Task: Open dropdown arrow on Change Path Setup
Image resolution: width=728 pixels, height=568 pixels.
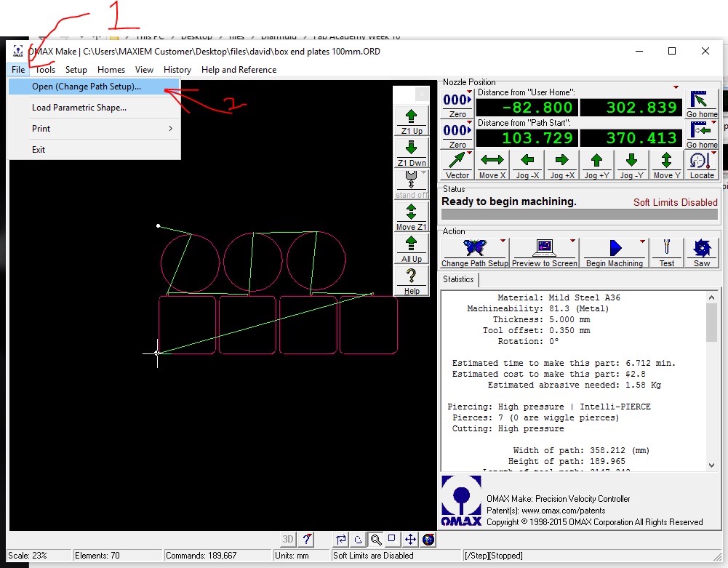Action: pyautogui.click(x=503, y=241)
